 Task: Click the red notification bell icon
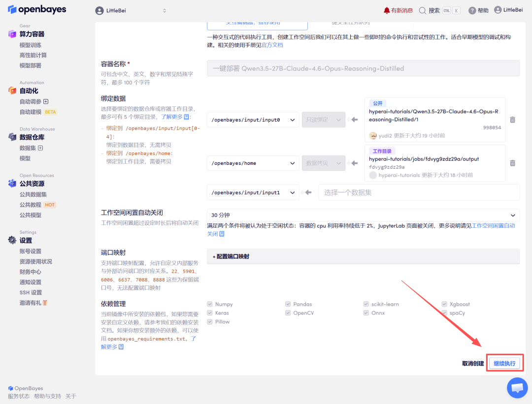[387, 10]
